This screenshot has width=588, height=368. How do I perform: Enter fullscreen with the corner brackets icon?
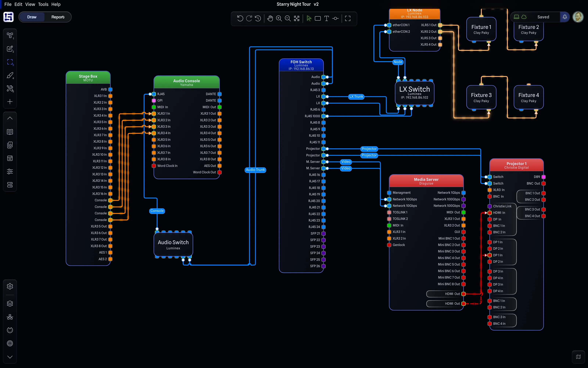348,19
